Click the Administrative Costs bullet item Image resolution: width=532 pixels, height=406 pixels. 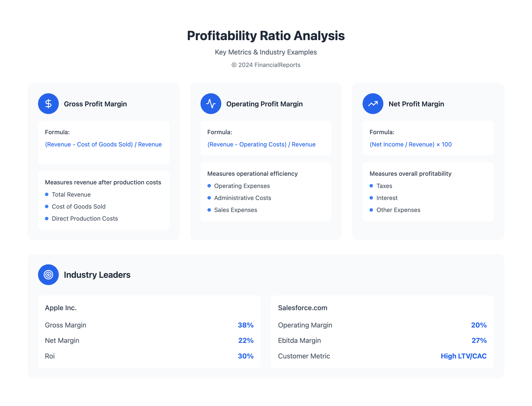click(x=242, y=198)
